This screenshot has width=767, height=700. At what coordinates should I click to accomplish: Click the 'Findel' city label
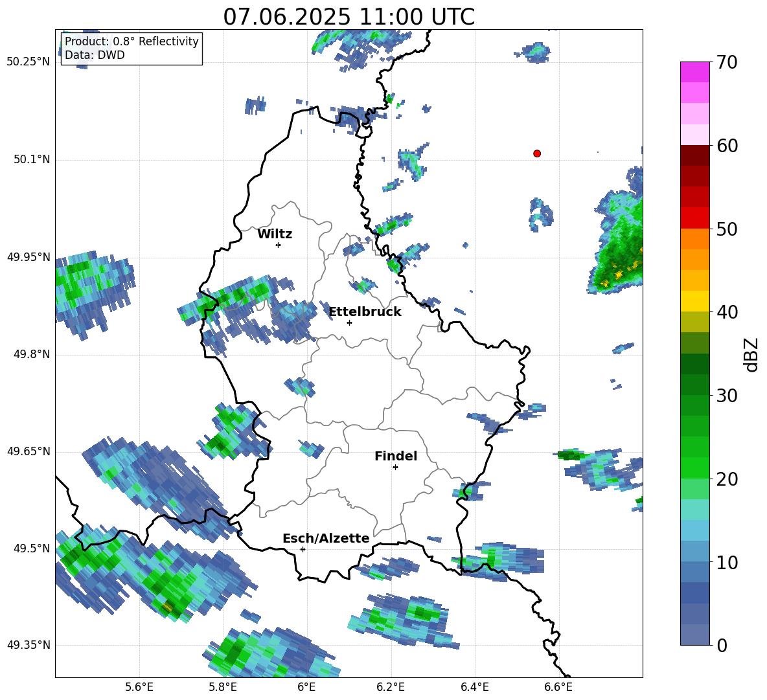396,456
